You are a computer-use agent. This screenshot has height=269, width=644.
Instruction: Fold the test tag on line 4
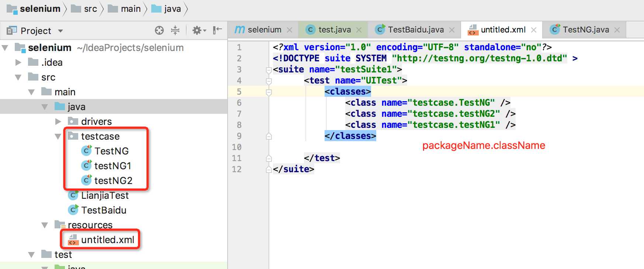pos(269,81)
